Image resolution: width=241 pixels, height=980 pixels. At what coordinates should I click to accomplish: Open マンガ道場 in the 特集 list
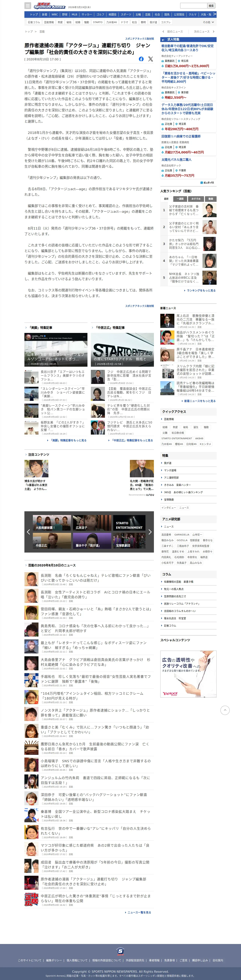pos(170,470)
